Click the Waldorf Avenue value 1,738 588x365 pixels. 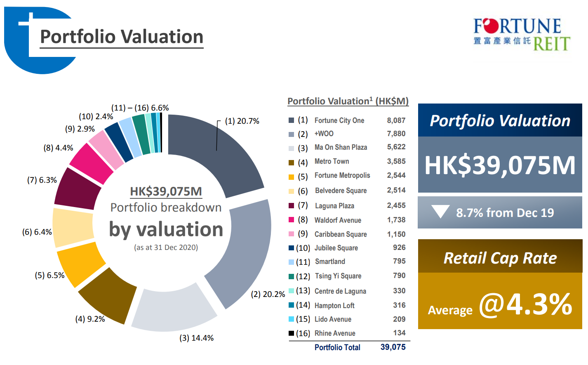(396, 220)
